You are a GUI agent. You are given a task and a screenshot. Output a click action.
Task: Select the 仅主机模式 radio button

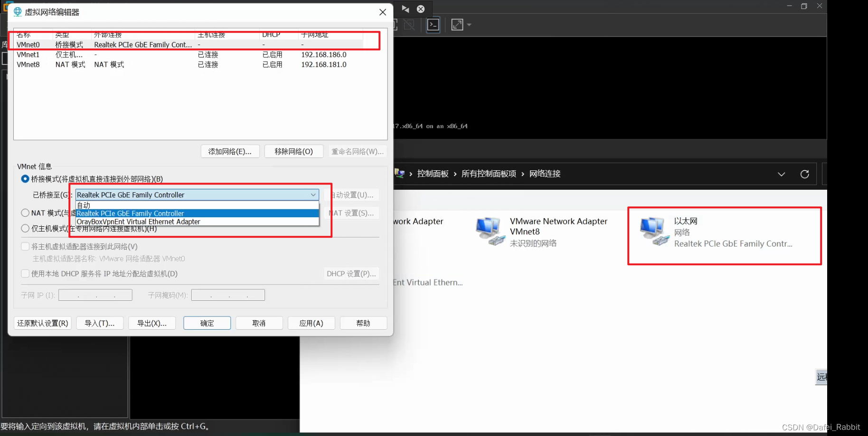click(25, 228)
